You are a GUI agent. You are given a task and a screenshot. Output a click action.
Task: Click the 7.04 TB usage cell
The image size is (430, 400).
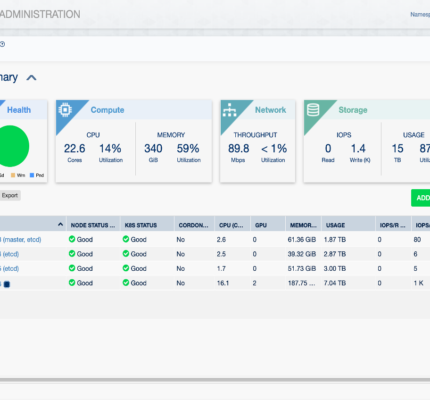(x=335, y=283)
